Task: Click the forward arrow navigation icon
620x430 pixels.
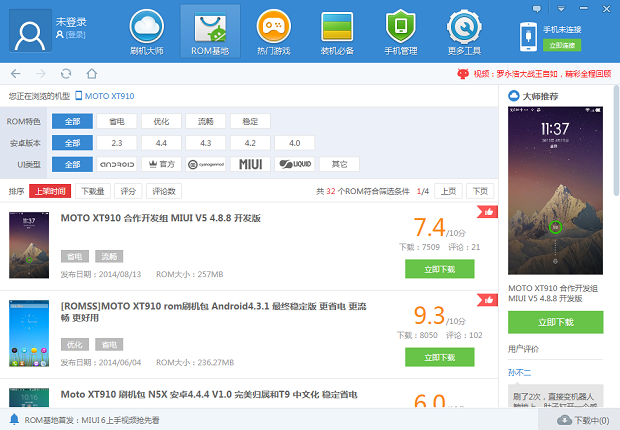Action: 41,74
